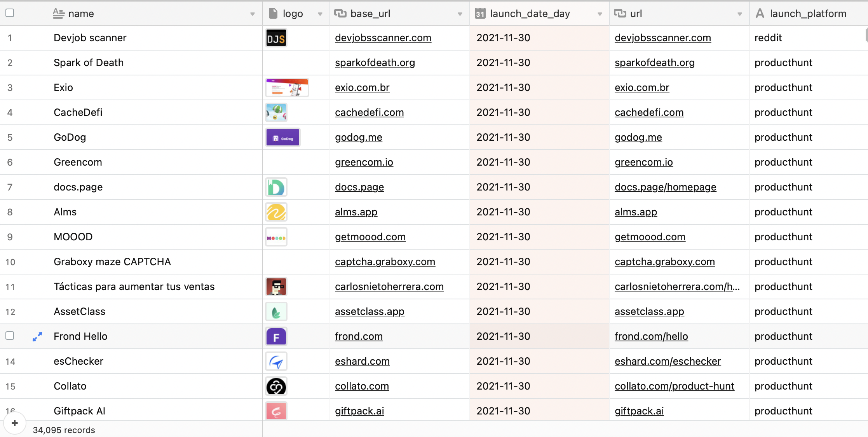Screen dimensions: 868x437
Task: Open the DJS logo thumbnail for Devjob scanner
Action: tap(276, 38)
